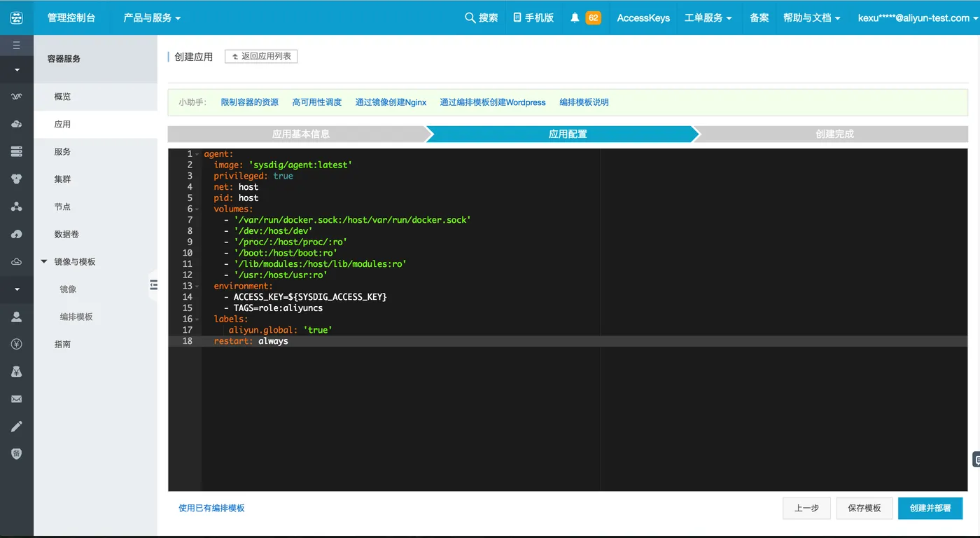
Task: Click the 应用配置 step
Action: (x=568, y=134)
